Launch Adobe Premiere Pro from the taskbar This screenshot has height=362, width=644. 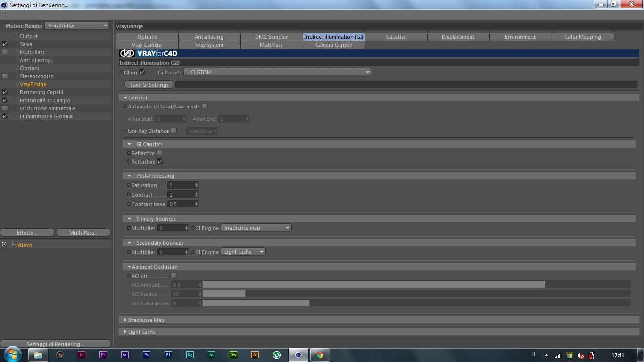pos(103,355)
